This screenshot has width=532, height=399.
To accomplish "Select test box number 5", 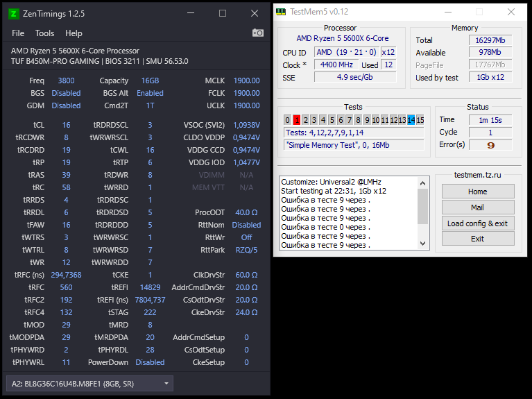I will pyautogui.click(x=332, y=120).
